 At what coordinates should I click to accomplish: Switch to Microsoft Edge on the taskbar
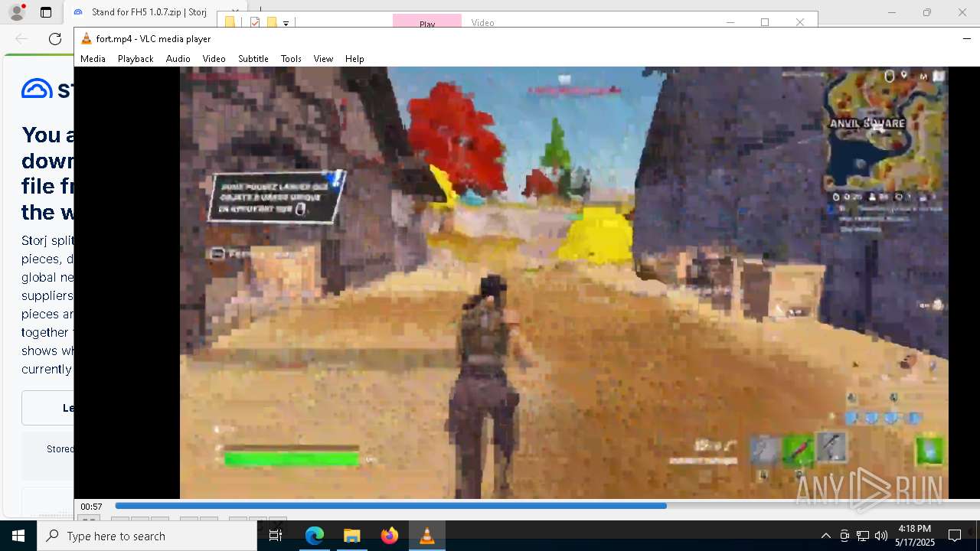[x=315, y=536]
